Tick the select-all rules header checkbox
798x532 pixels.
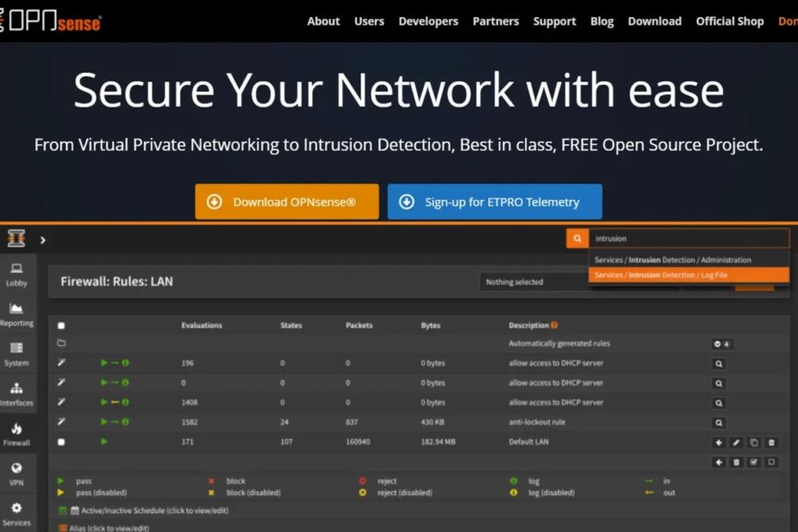(61, 326)
